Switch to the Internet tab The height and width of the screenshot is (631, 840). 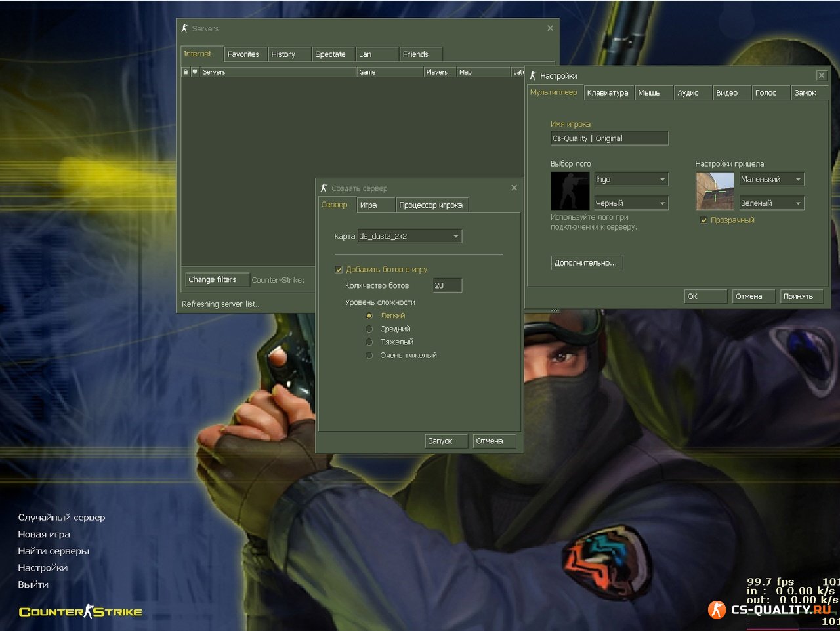click(201, 54)
